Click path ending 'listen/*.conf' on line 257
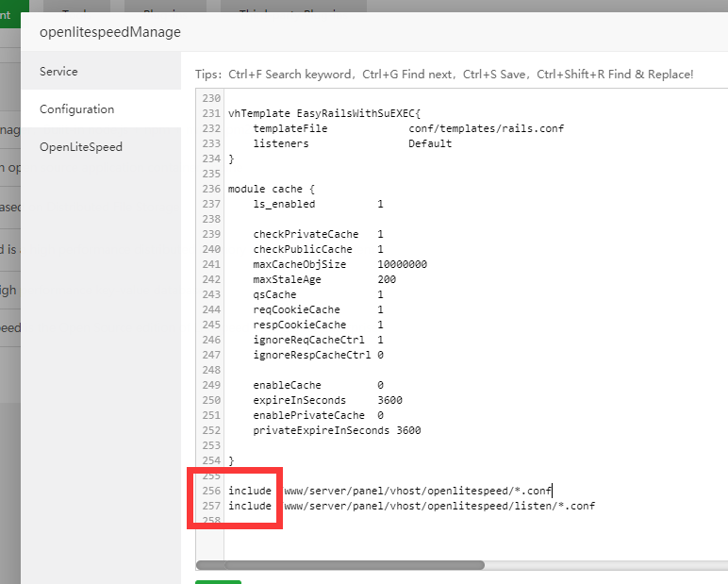Screen dimensions: 728x584 [x=439, y=506]
